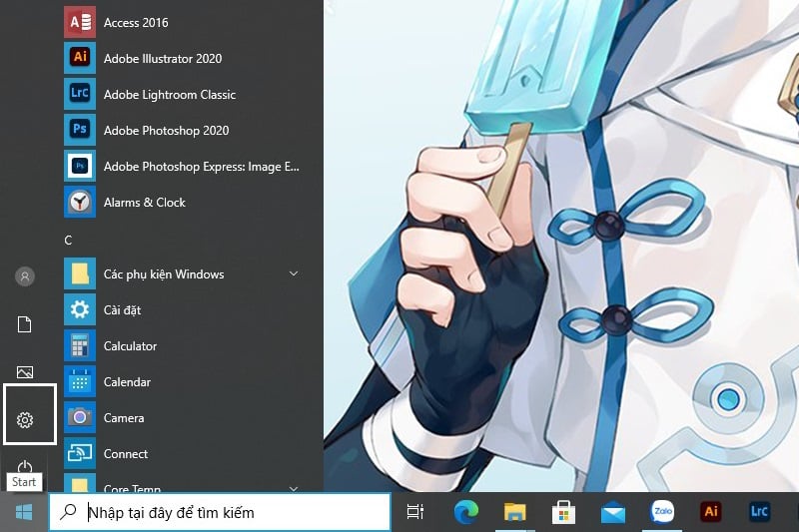Image resolution: width=799 pixels, height=532 pixels.
Task: Open Mail app from the taskbar
Action: (x=613, y=512)
